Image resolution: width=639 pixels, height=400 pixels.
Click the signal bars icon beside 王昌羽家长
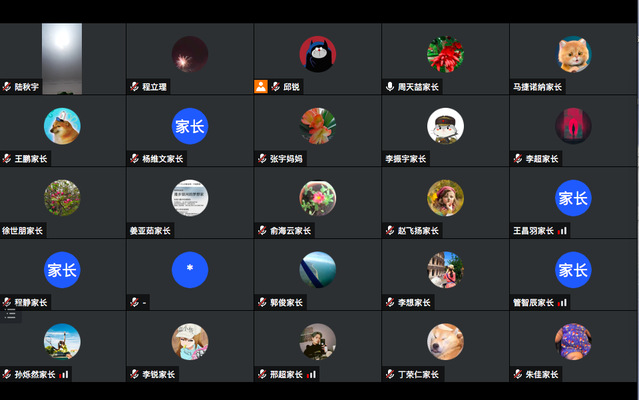562,231
